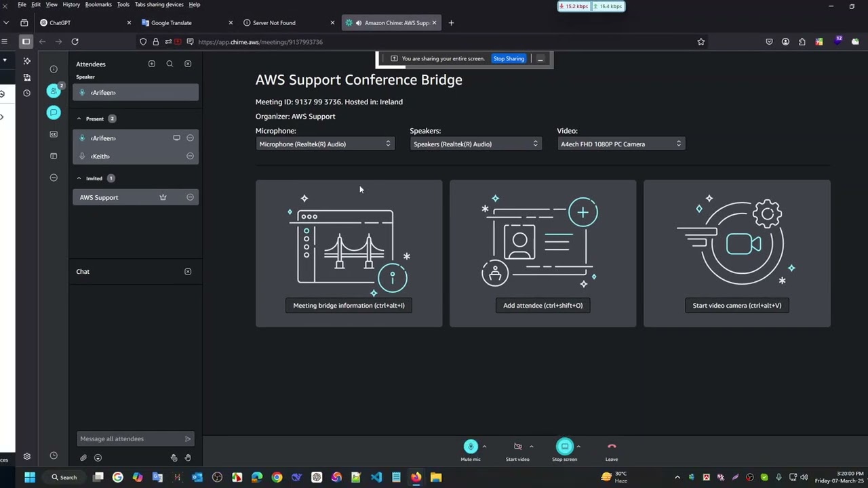Open browser extensions puzzle icon
The image size is (868, 488).
tap(802, 42)
